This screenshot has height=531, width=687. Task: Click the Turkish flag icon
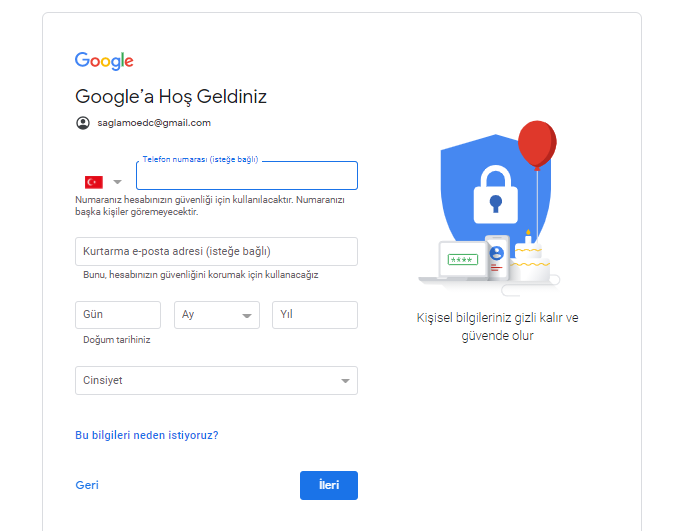pos(94,182)
